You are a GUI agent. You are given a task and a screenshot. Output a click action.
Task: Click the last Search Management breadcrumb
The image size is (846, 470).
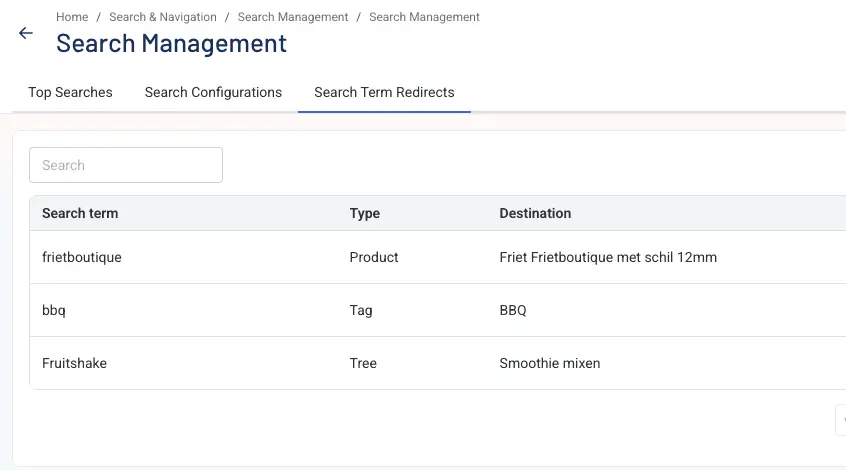(424, 17)
